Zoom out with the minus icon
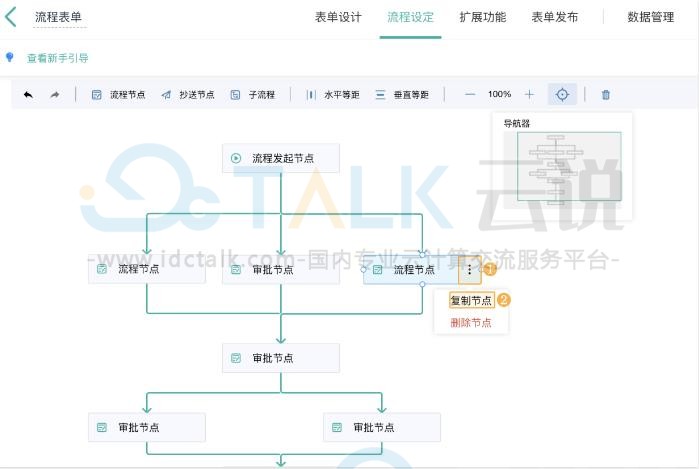699x469 pixels. [x=470, y=95]
